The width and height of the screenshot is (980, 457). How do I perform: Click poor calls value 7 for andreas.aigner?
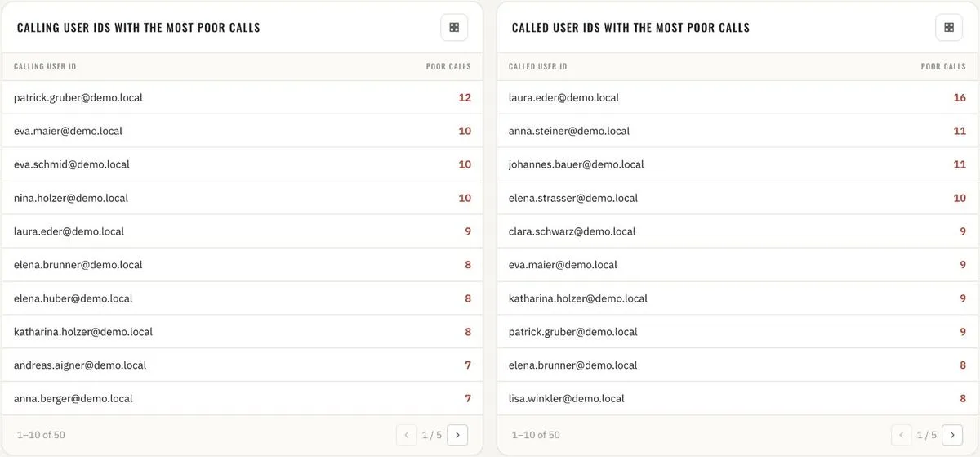pyautogui.click(x=468, y=365)
